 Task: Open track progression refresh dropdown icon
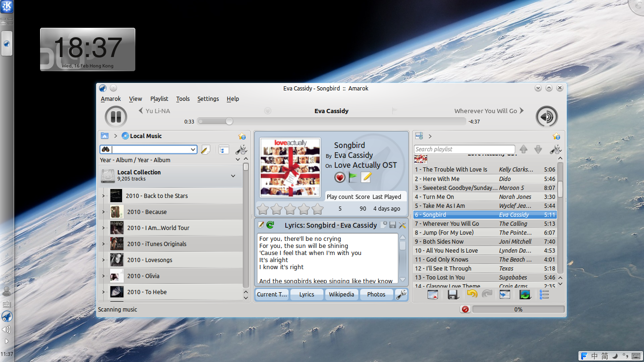point(525,295)
